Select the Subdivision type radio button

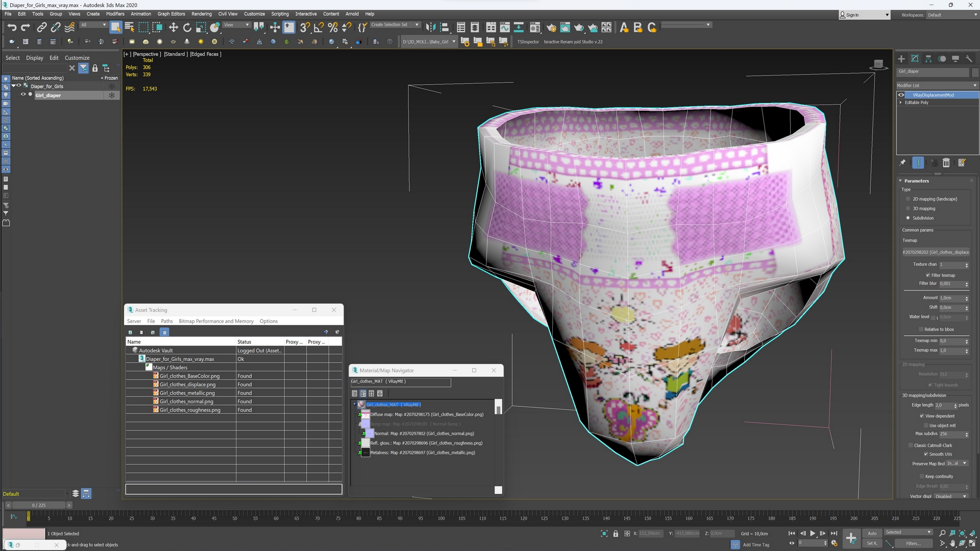click(x=908, y=218)
